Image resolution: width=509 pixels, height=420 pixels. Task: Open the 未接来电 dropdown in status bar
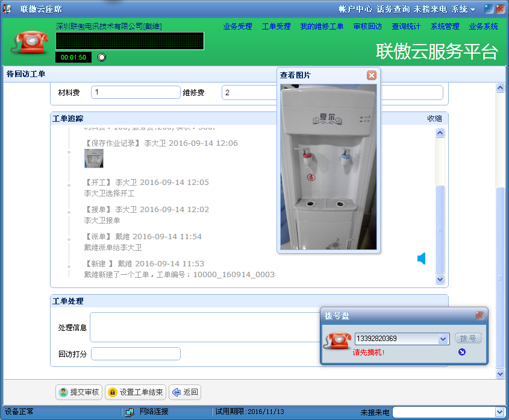tap(499, 412)
